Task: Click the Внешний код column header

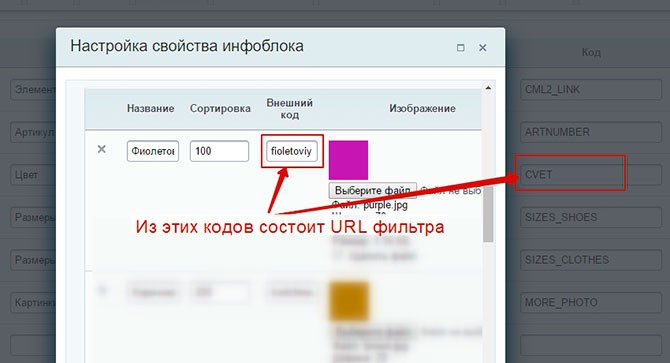Action: pyautogui.click(x=290, y=109)
